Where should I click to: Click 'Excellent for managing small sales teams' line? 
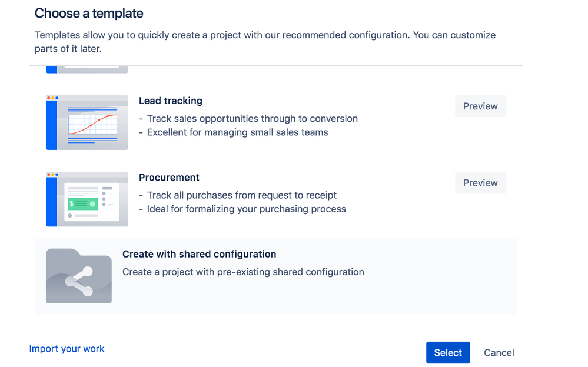[237, 132]
